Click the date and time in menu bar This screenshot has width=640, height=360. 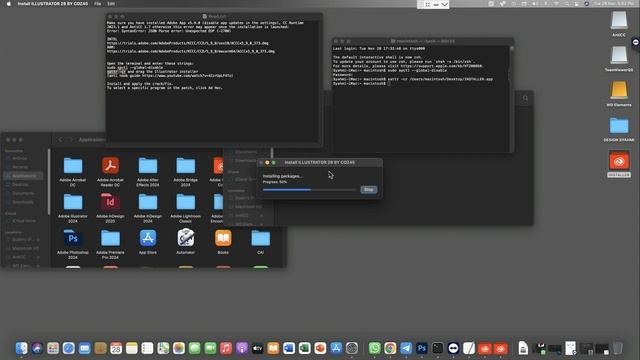pos(614,4)
